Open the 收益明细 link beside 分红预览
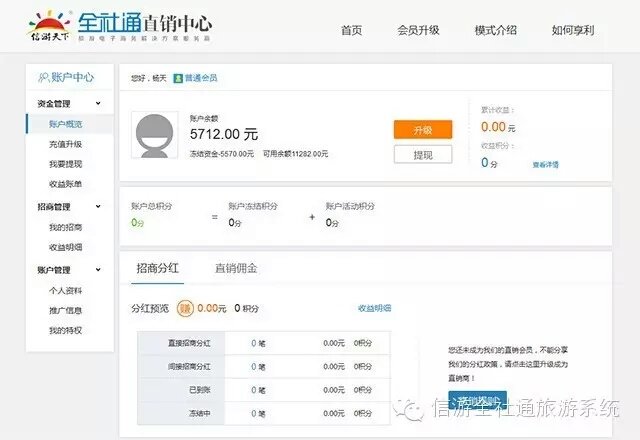Screen dimensions: 640x440 click(374, 308)
